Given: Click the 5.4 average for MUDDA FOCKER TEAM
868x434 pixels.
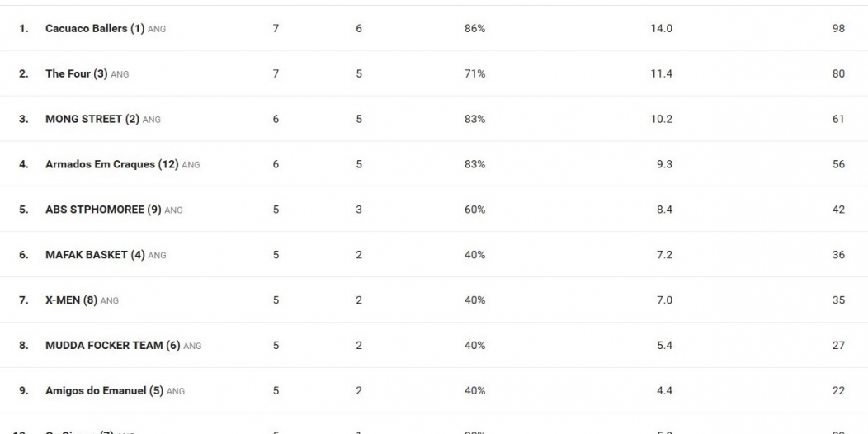Looking at the screenshot, I should coord(663,346).
